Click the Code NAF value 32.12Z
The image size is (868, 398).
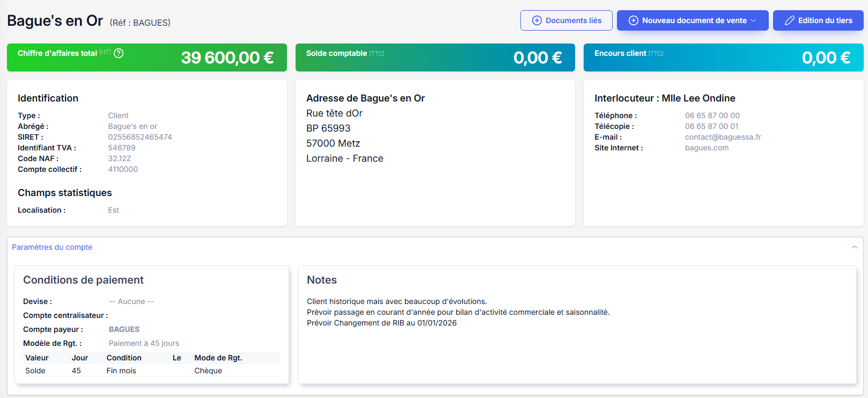pyautogui.click(x=120, y=158)
